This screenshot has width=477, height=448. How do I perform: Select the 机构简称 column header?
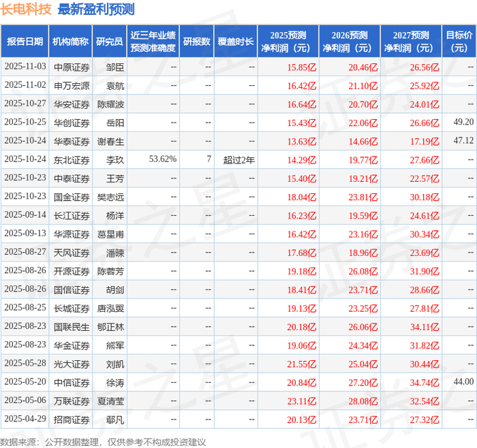tap(71, 42)
